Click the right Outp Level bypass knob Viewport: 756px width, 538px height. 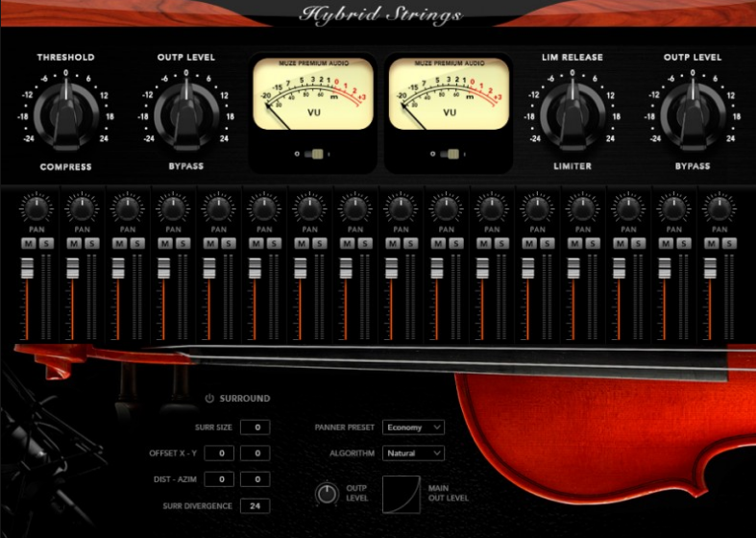tap(691, 113)
